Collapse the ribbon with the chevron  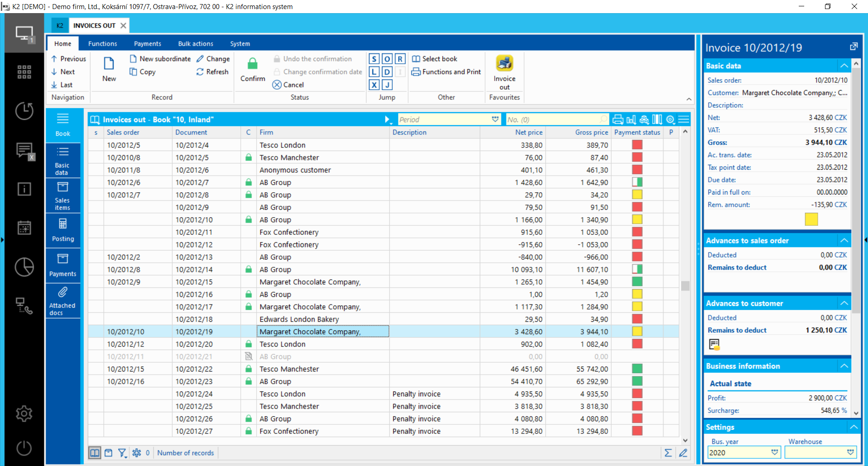689,99
